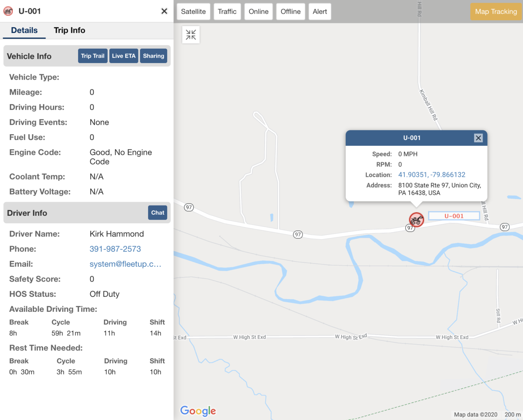The width and height of the screenshot is (523, 420).
Task: Open Map Tracking mode
Action: pos(495,11)
